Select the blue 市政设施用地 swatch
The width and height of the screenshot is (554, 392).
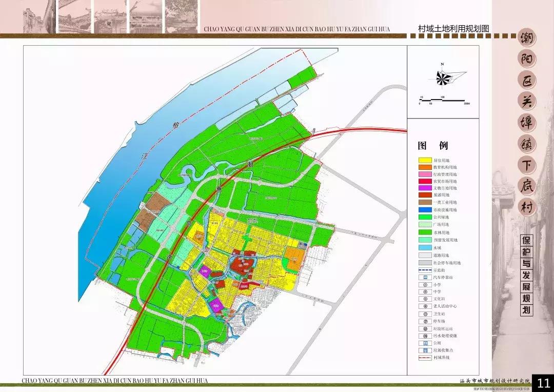[425, 210]
